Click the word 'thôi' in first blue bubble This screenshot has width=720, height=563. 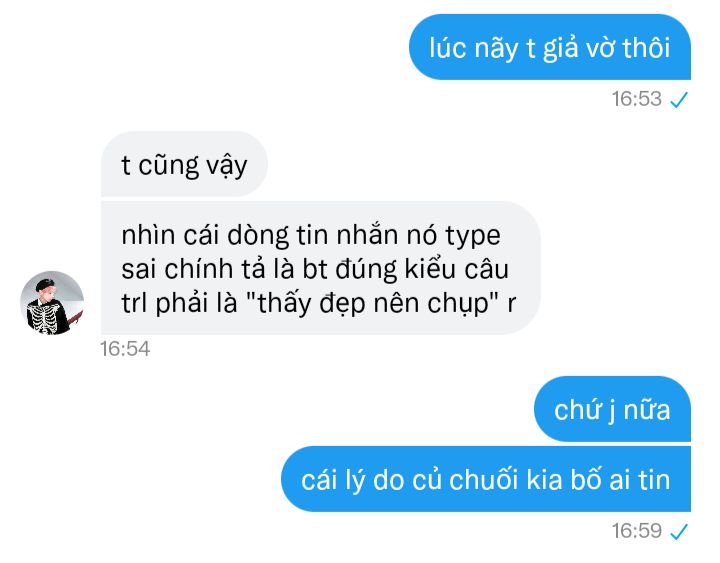[x=646, y=48]
